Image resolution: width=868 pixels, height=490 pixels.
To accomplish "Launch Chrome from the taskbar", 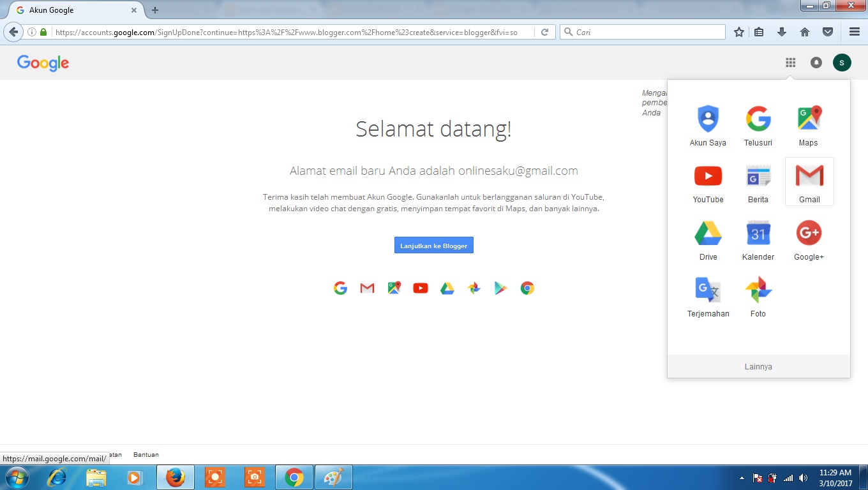I will pyautogui.click(x=294, y=477).
